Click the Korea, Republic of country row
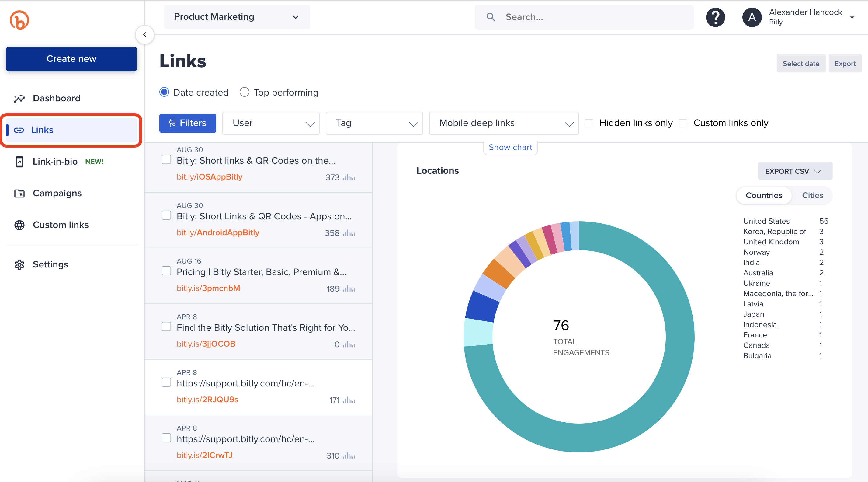This screenshot has height=482, width=868. click(x=783, y=232)
